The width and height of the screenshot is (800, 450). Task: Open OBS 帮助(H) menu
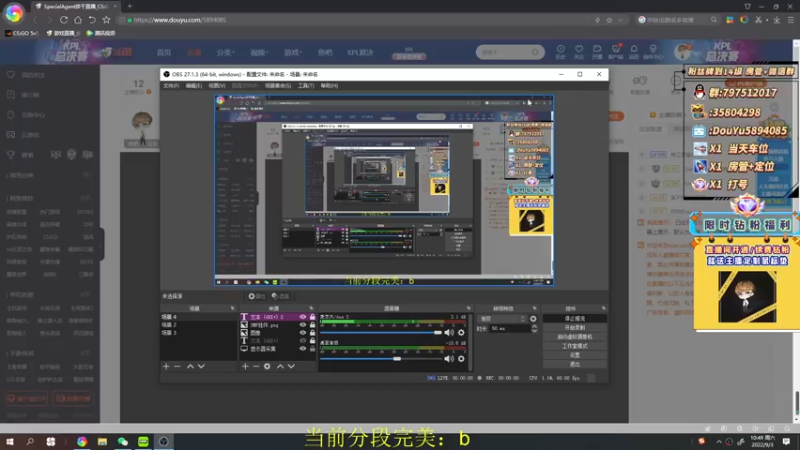329,86
